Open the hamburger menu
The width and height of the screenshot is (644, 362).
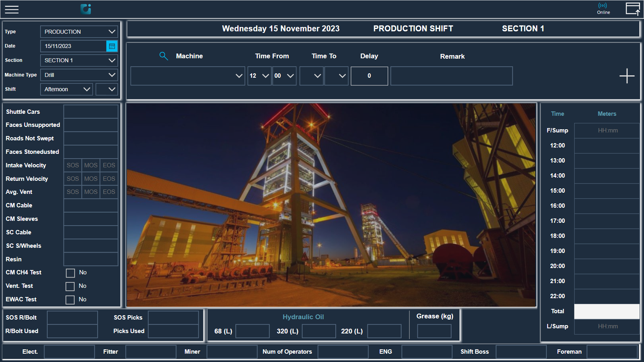point(12,10)
